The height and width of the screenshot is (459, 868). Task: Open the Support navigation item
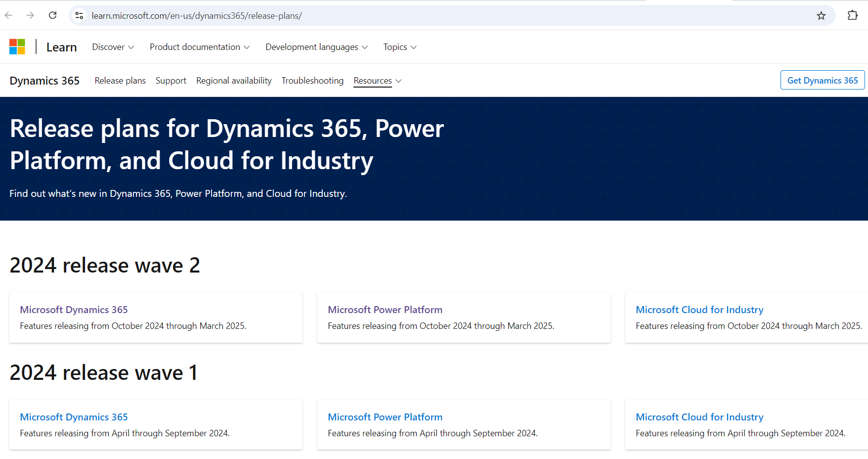point(171,81)
